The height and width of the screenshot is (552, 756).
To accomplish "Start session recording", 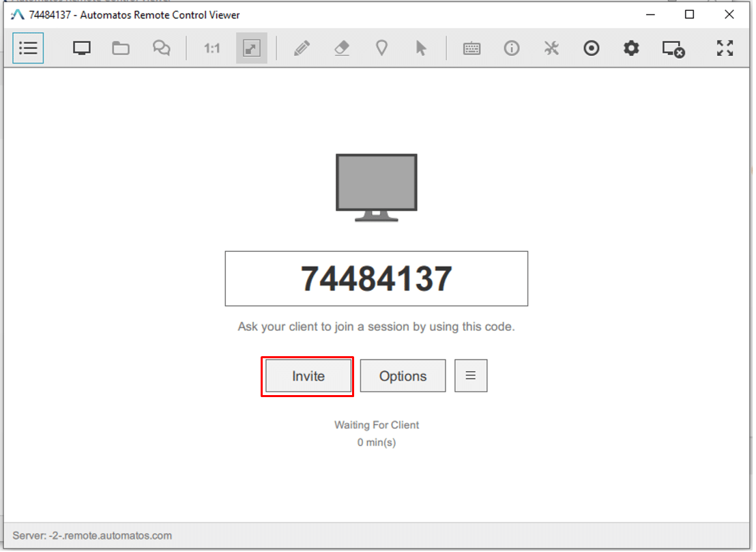I will coord(591,48).
